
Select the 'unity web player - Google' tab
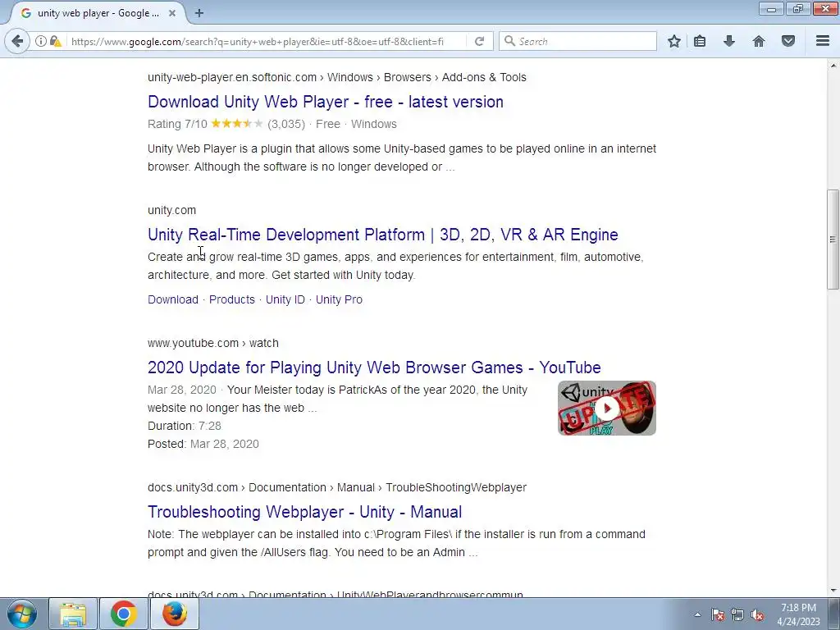97,13
